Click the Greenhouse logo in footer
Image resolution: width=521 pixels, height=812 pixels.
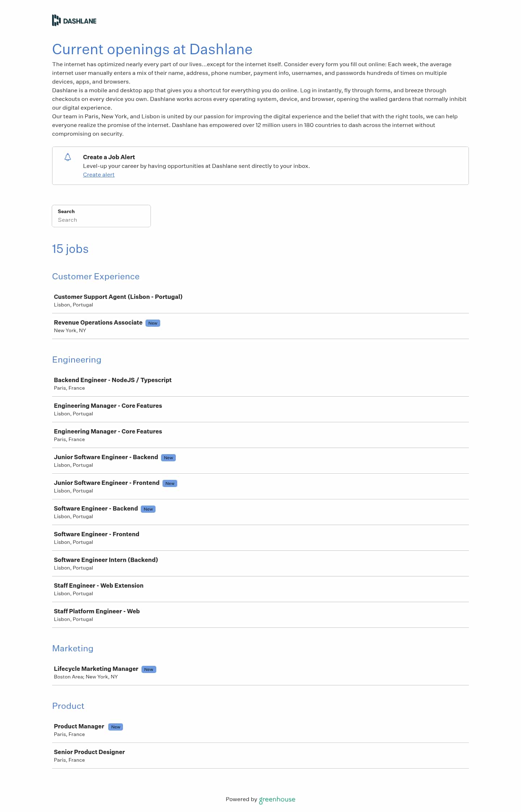click(277, 799)
